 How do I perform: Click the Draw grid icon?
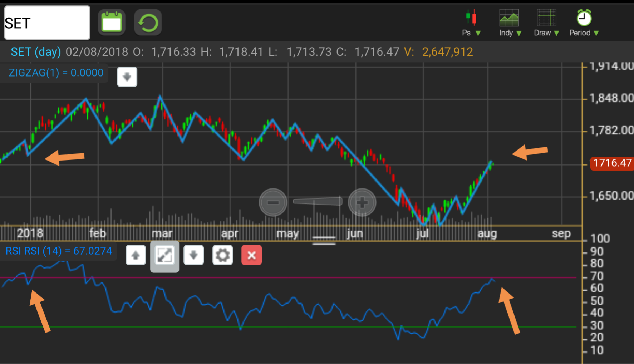546,18
